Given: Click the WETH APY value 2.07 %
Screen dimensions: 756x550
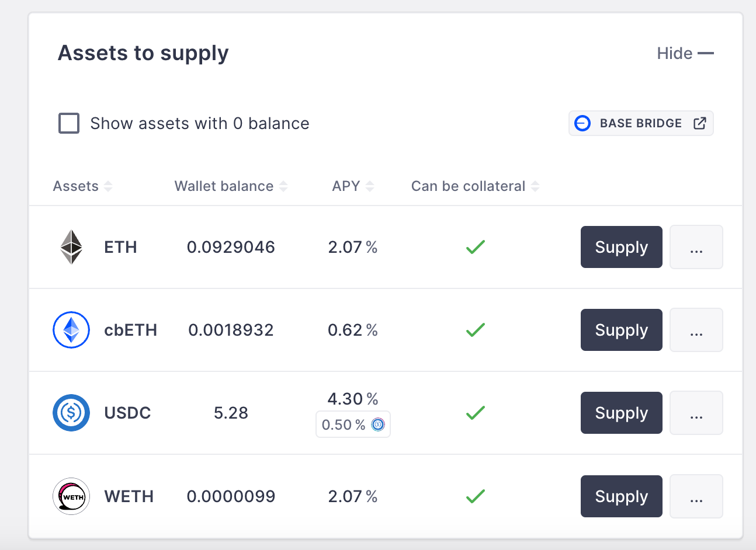Looking at the screenshot, I should click(x=353, y=496).
